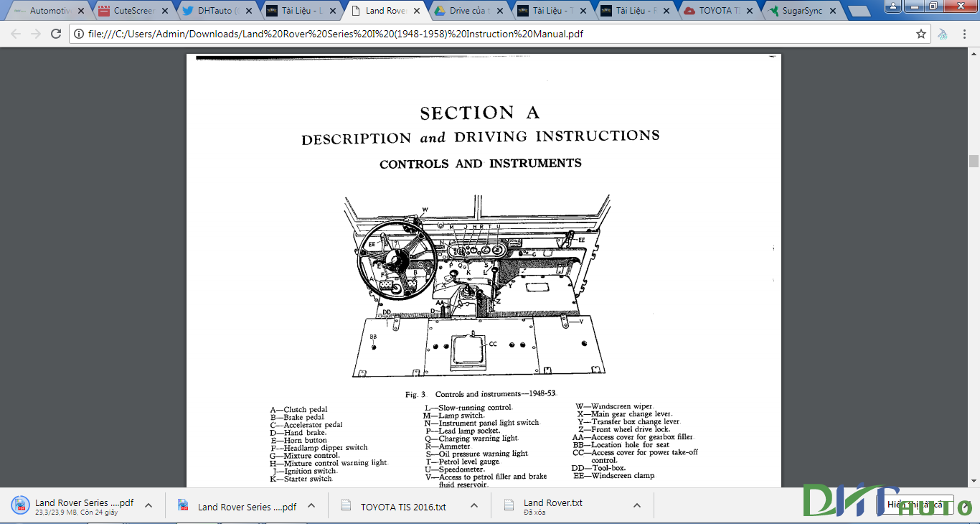The image size is (980, 524).
Task: Bookmark this page with the star icon
Action: pyautogui.click(x=921, y=34)
